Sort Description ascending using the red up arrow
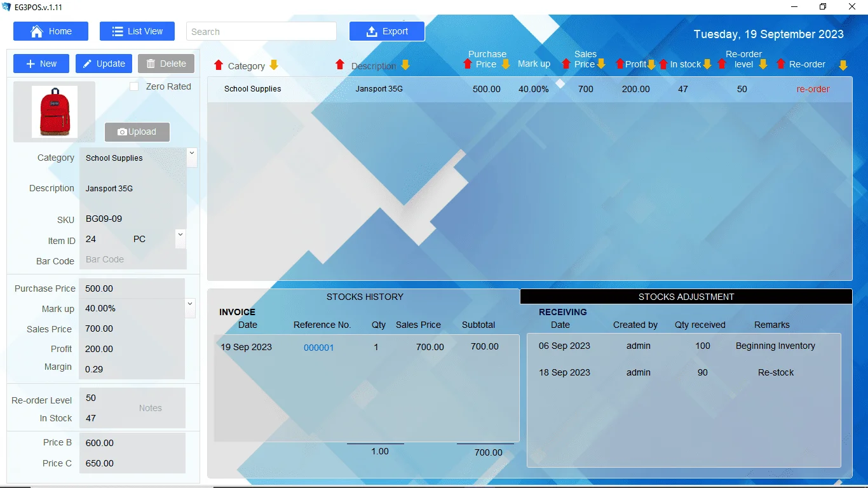 click(x=340, y=65)
